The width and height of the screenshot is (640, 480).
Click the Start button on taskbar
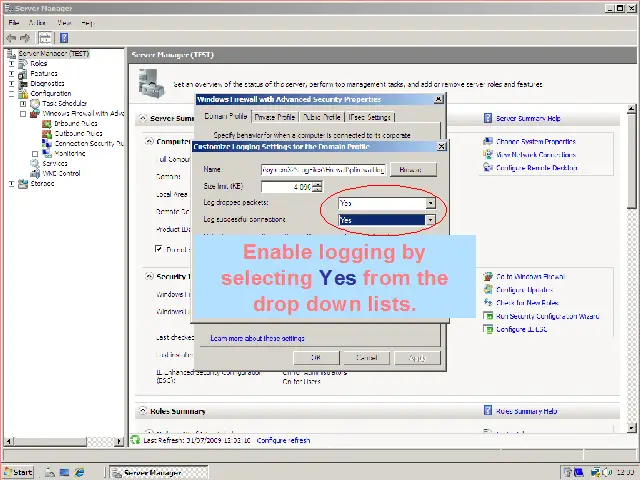19,472
